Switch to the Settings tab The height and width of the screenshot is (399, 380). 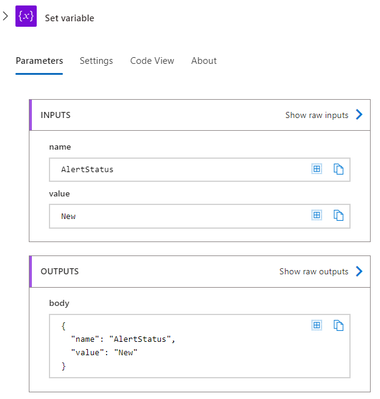pyautogui.click(x=96, y=61)
